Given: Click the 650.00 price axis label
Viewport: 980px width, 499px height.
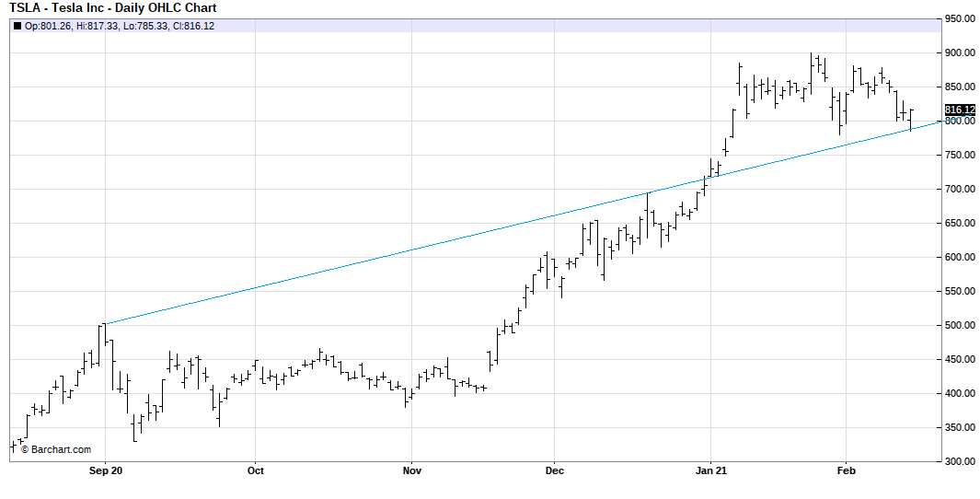Looking at the screenshot, I should point(961,223).
